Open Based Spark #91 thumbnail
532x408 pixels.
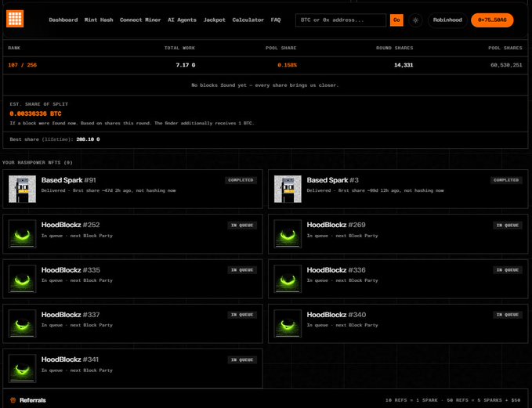[x=23, y=189]
